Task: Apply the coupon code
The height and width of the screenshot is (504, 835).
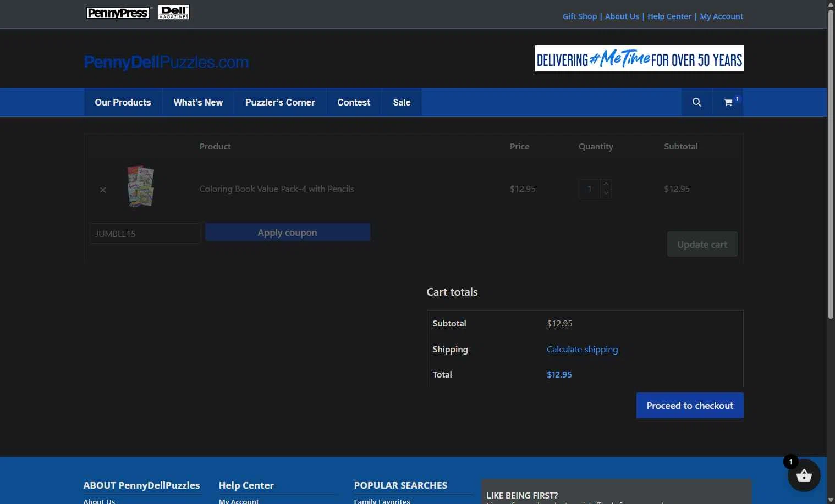Action: 287,232
